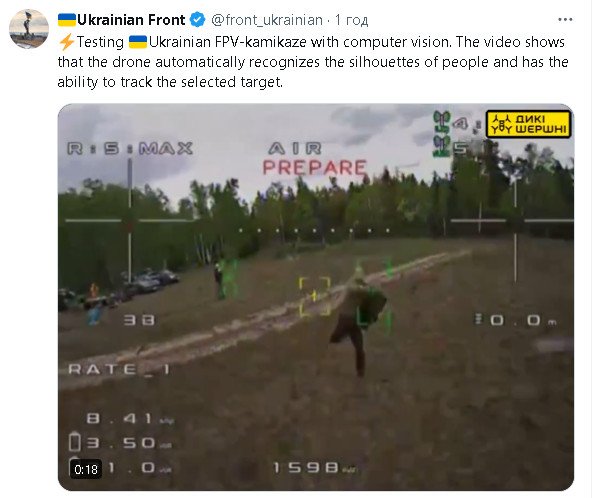Image resolution: width=592 pixels, height=498 pixels.
Task: Click the 1598 readout at video bottom
Action: 314,468
